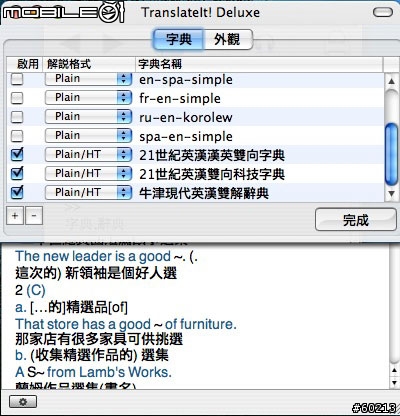The height and width of the screenshot is (416, 400).
Task: Enable the spa-en-simple dictionary checkbox
Action: click(17, 136)
